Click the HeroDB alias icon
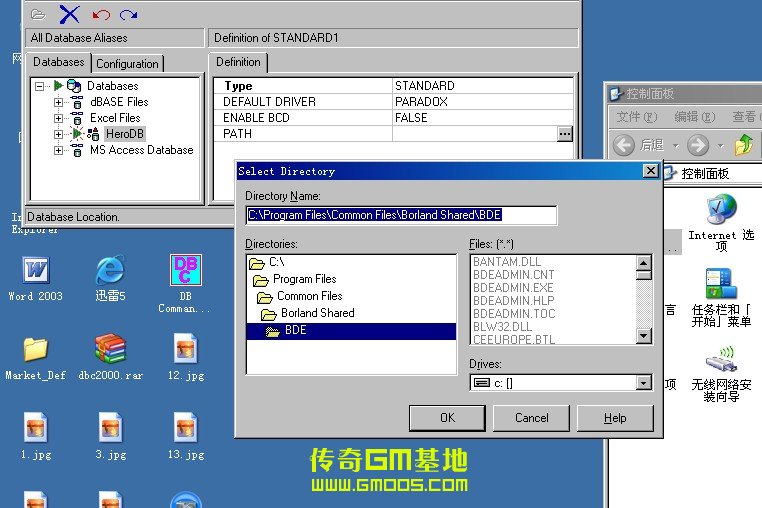 pos(93,134)
